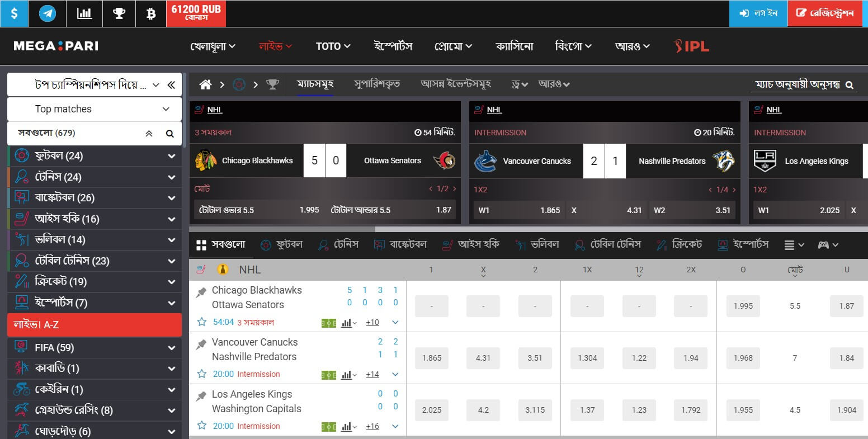This screenshot has width=868, height=439.
Task: Click the Bitcoin icon in top bar
Action: click(x=151, y=13)
